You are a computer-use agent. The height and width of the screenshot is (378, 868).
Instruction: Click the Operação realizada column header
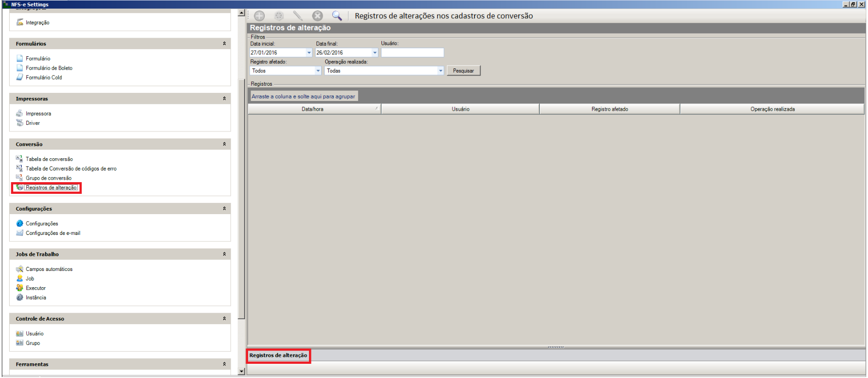point(773,109)
